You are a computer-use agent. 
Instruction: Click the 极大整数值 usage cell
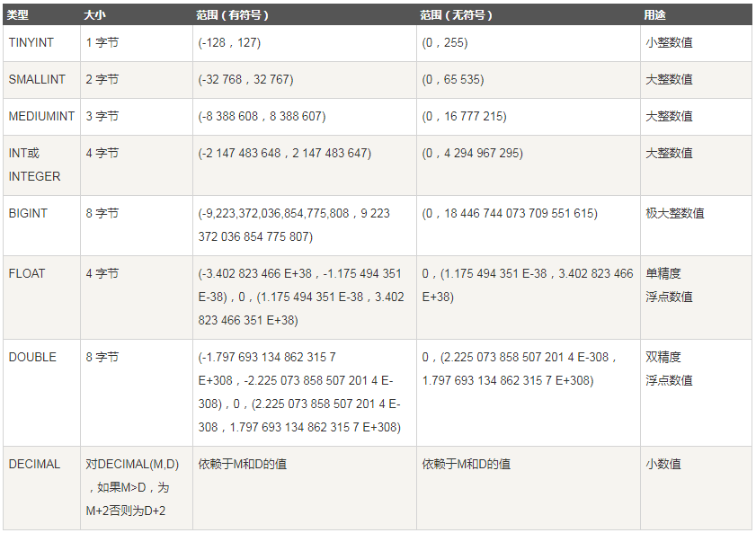(x=696, y=226)
